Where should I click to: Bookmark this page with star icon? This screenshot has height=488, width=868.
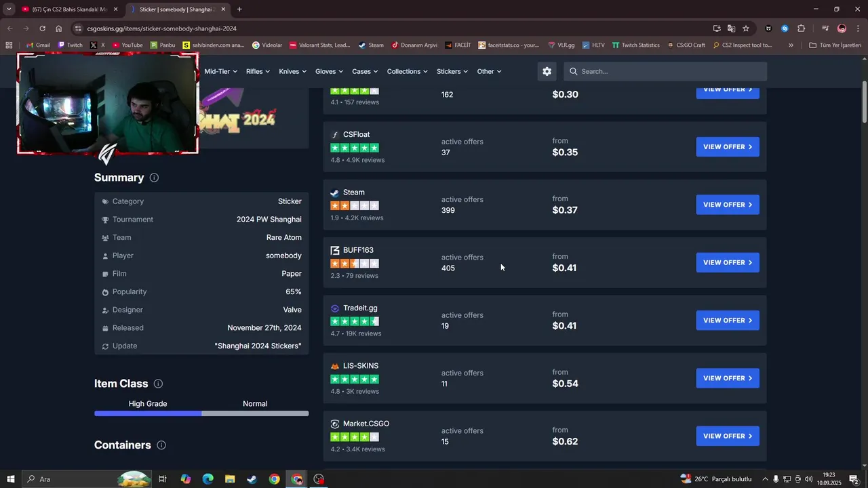pyautogui.click(x=746, y=28)
